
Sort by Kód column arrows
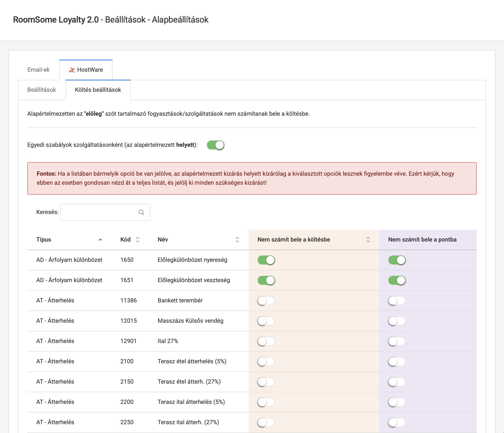(x=137, y=240)
